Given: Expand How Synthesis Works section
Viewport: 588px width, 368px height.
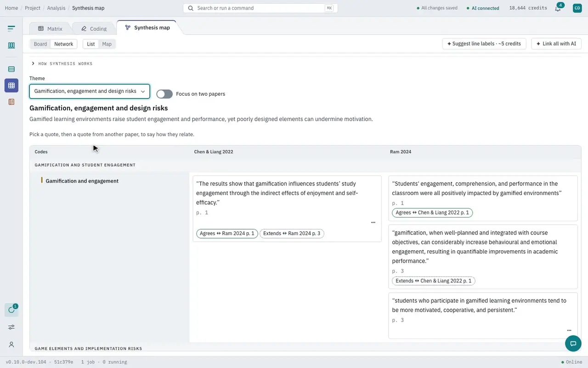Looking at the screenshot, I should tap(62, 63).
